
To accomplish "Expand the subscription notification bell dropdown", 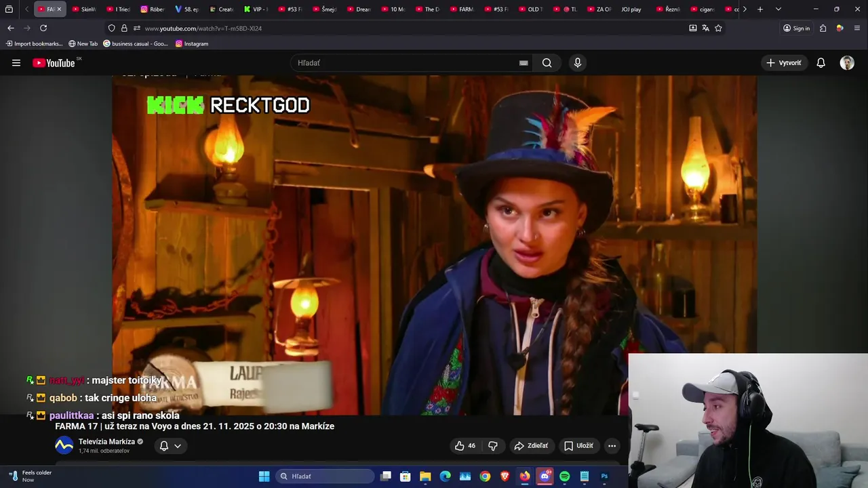I will (170, 446).
